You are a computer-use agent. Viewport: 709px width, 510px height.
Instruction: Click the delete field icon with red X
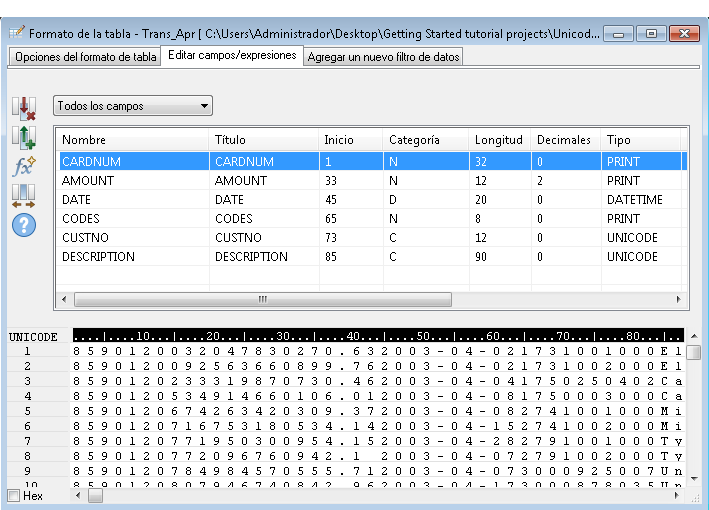(x=24, y=109)
